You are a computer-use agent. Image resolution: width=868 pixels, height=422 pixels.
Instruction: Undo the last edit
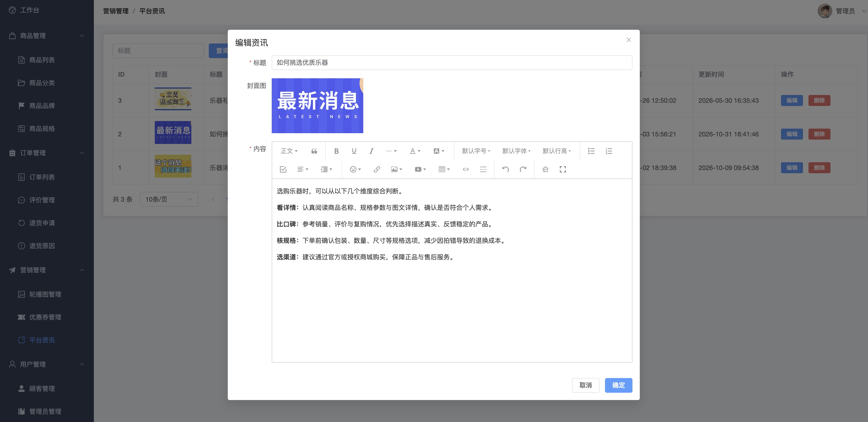(505, 169)
